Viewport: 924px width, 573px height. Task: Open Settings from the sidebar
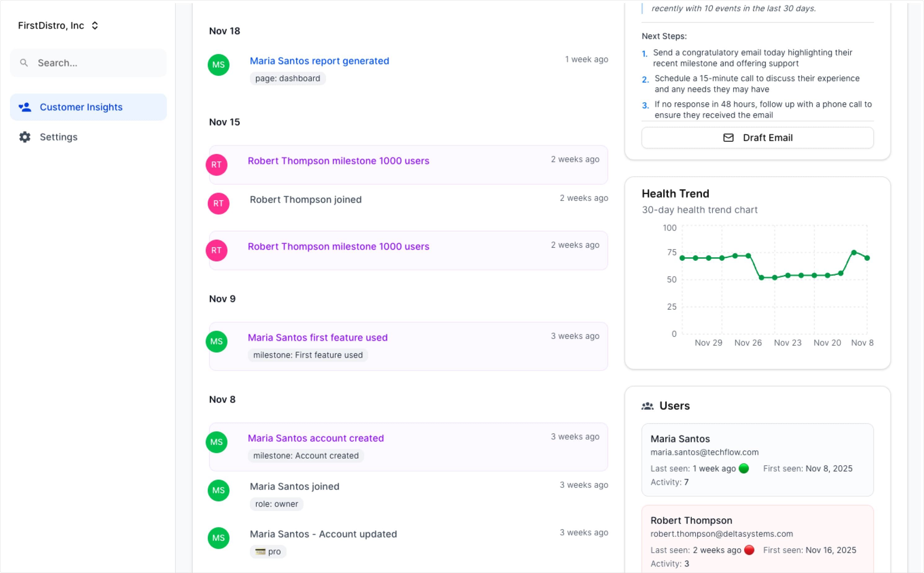tap(58, 137)
